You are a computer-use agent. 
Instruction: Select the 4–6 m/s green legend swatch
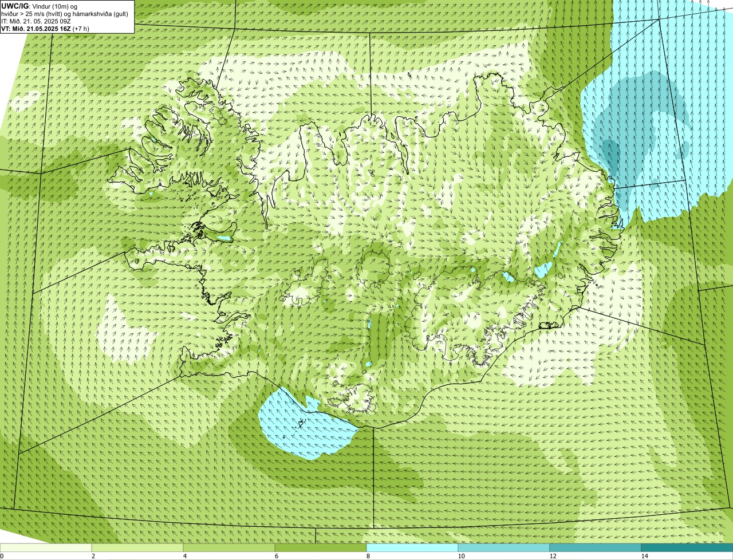[229, 547]
